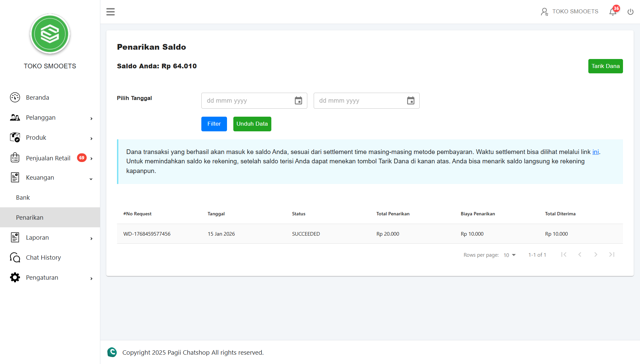Screen dimensions: 640x364
Task: Follow the 'ini' settlement link
Action: pos(595,152)
